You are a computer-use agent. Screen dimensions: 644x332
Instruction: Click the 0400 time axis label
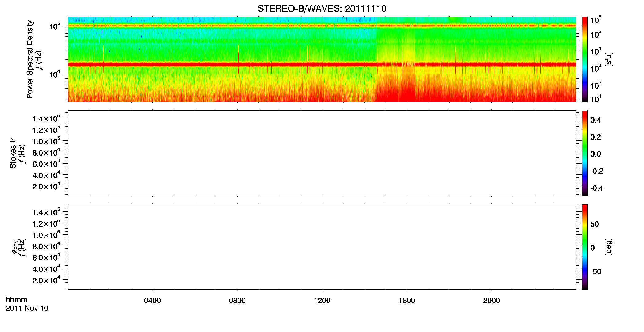[152, 301]
